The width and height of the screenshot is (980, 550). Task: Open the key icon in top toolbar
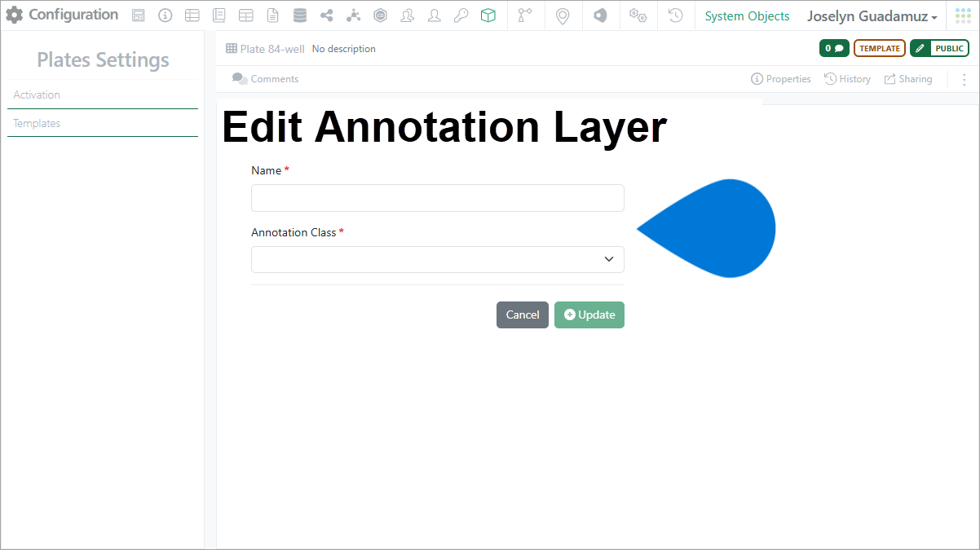[461, 15]
